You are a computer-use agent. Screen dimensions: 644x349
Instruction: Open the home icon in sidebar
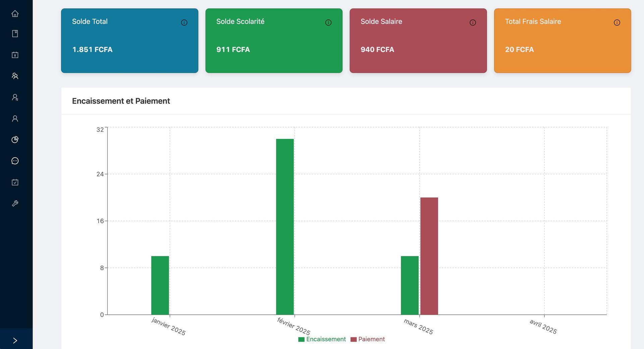point(15,14)
